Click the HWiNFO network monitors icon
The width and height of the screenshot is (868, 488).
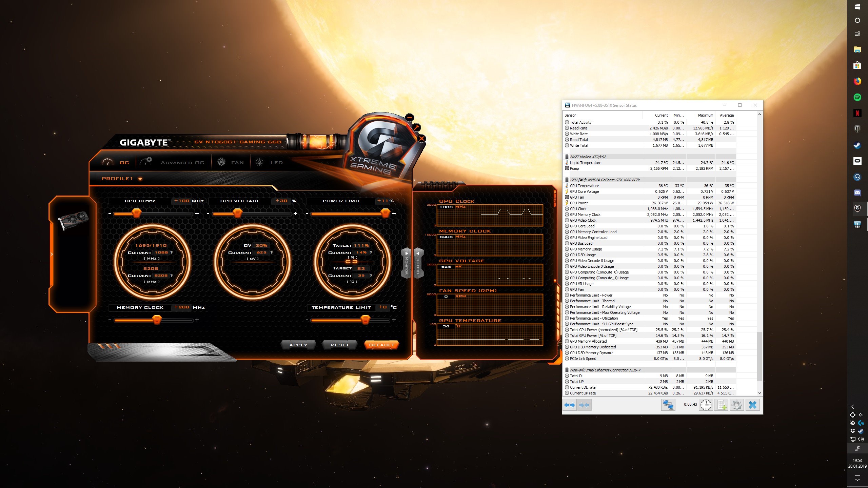point(668,405)
